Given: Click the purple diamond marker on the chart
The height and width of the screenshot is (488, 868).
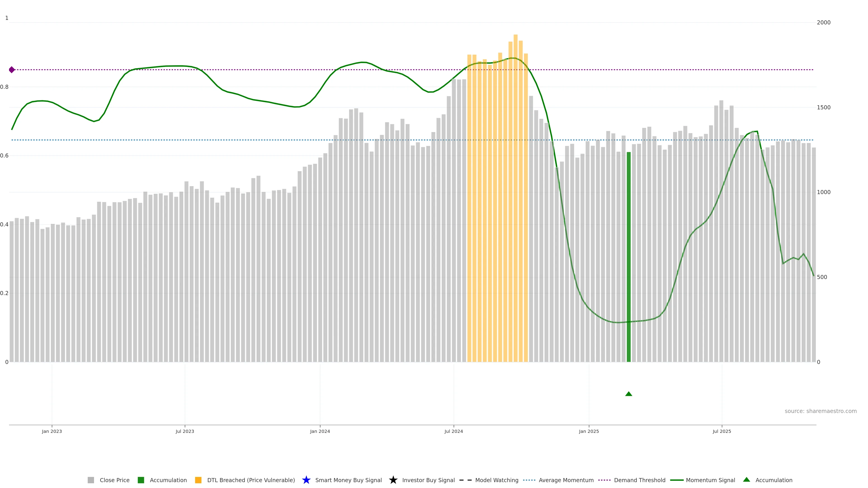Looking at the screenshot, I should point(12,70).
